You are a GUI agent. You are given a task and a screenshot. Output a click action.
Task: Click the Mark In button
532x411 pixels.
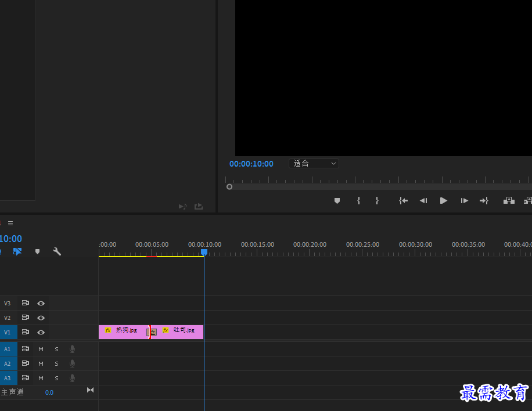point(358,201)
